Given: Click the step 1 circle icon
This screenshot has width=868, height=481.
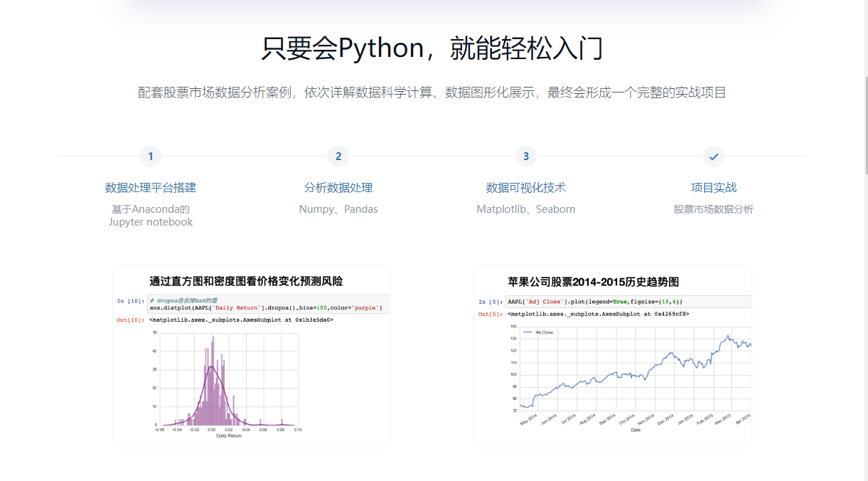Looking at the screenshot, I should [x=151, y=157].
